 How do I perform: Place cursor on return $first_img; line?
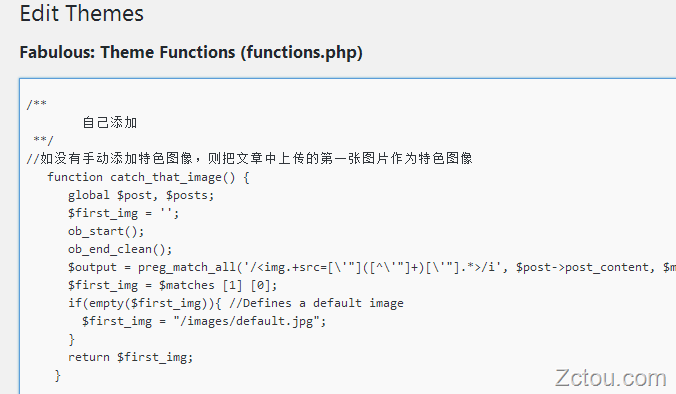(131, 357)
